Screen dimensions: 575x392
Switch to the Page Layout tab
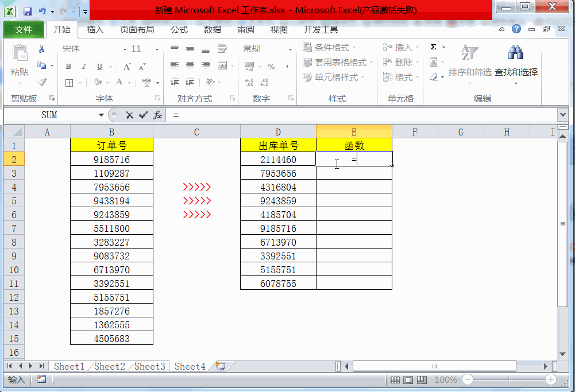[137, 30]
